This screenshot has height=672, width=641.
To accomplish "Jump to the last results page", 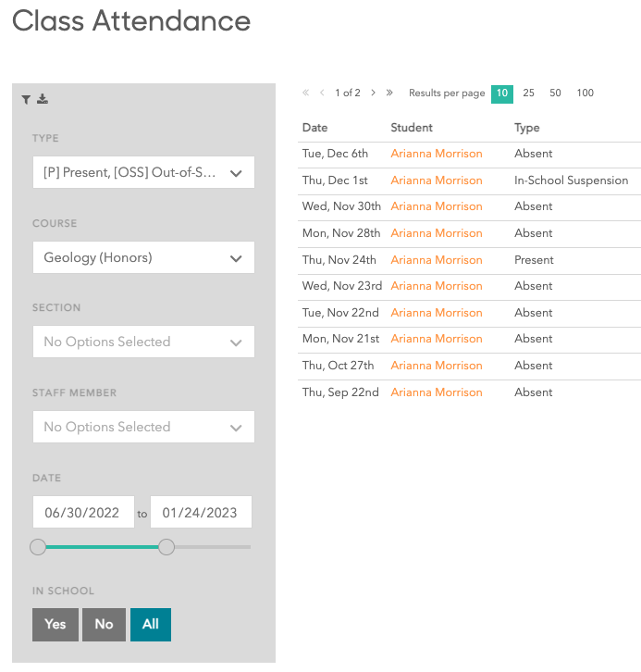I will (x=389, y=93).
